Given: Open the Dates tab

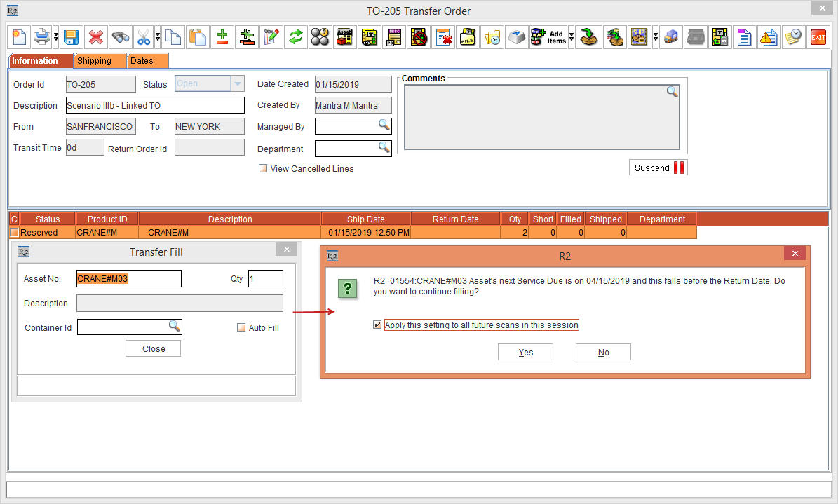Looking at the screenshot, I should (x=142, y=61).
